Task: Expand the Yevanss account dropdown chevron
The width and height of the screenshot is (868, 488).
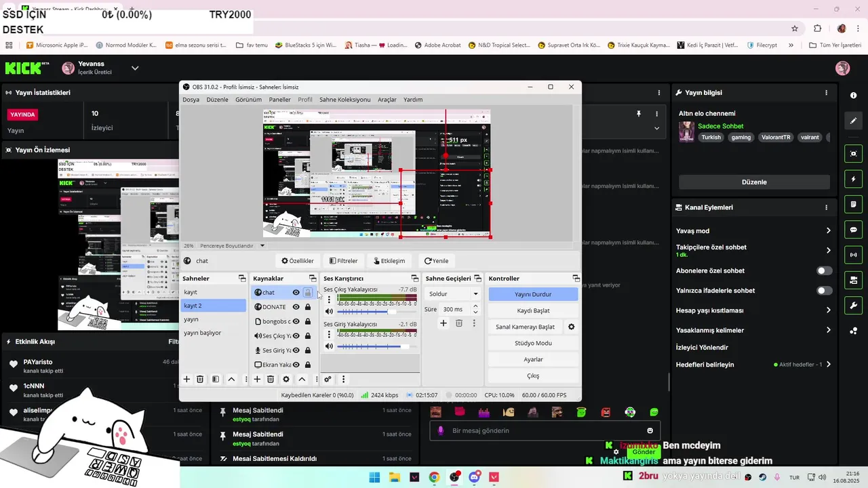Action: (135, 68)
